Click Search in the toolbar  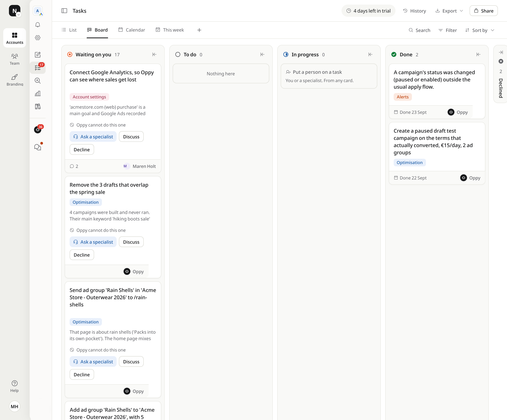click(x=419, y=30)
